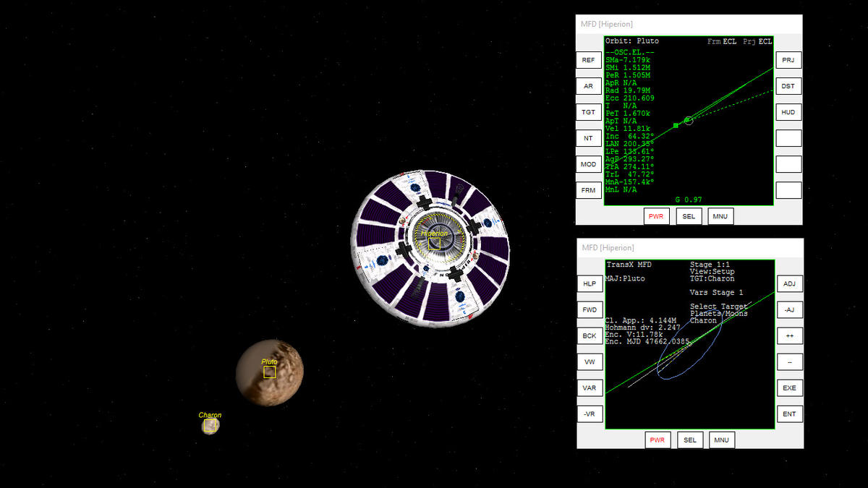Click DST button in Orbit MFD

[788, 86]
